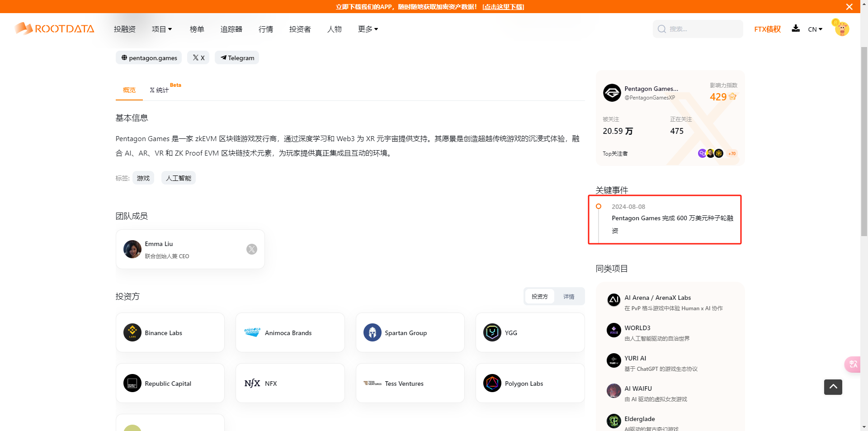
Task: Expand the 项目 dropdown menu
Action: (162, 29)
